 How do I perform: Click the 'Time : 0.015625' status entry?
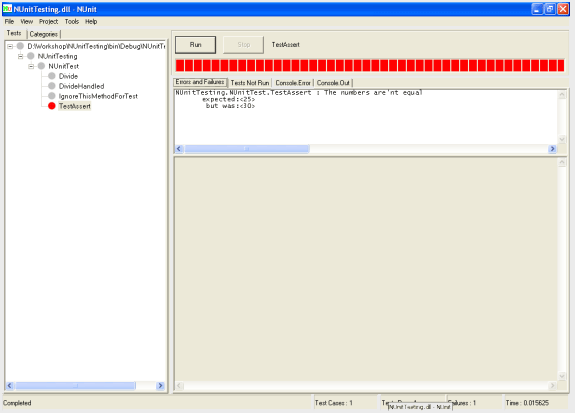coord(527,403)
